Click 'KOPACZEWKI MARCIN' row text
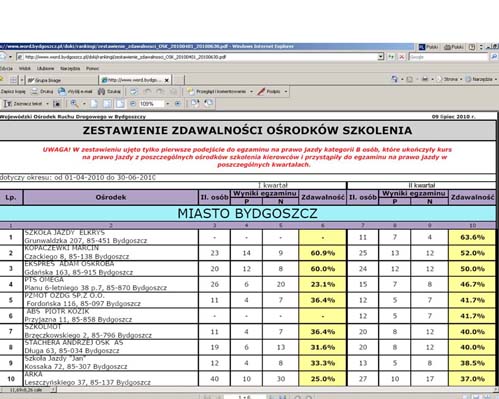The width and height of the screenshot is (499, 399). 62,248
